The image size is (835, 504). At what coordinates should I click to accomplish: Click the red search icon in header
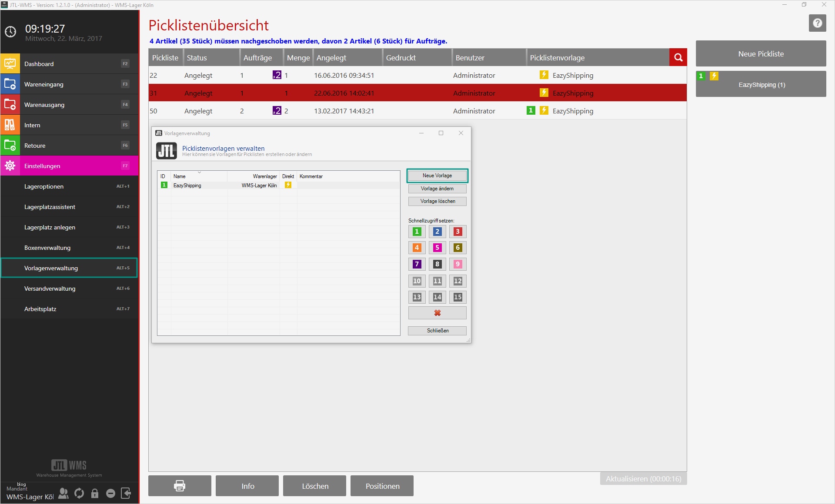click(678, 57)
